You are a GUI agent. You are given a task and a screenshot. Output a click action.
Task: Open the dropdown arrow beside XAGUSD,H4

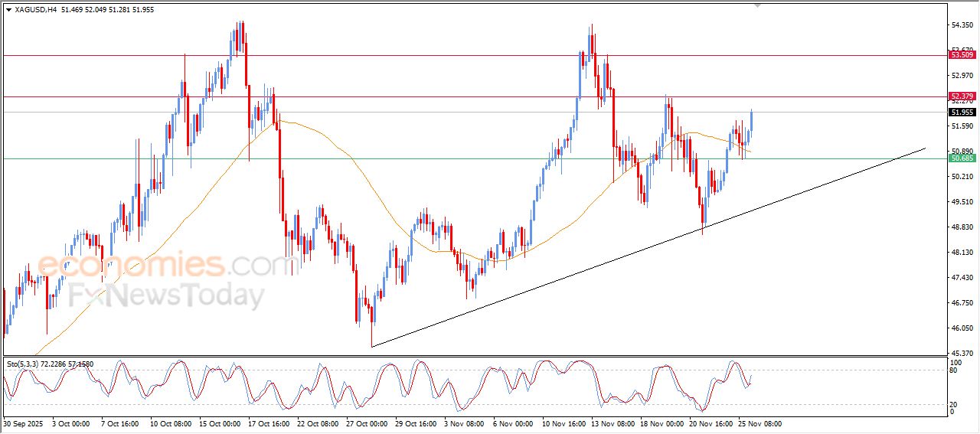click(8, 10)
